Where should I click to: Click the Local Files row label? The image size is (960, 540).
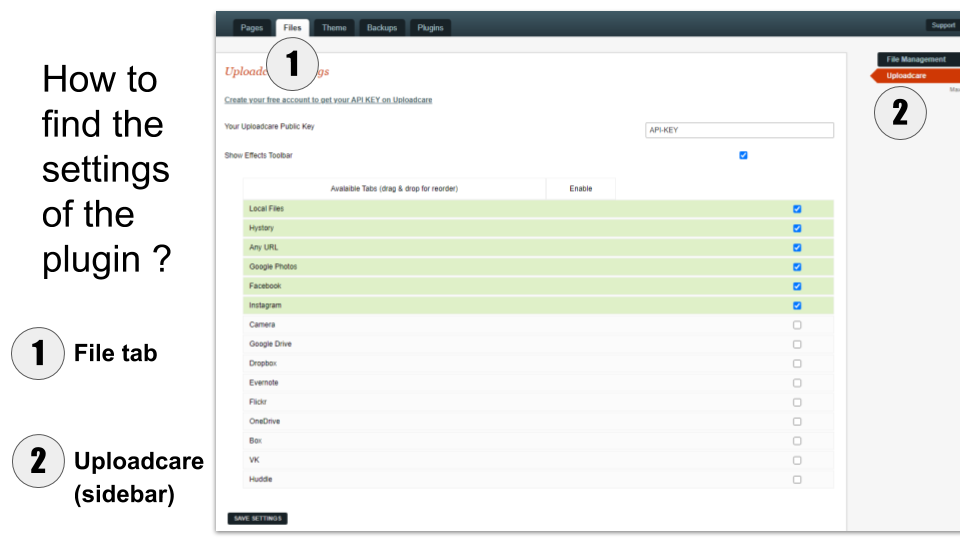(x=266, y=209)
